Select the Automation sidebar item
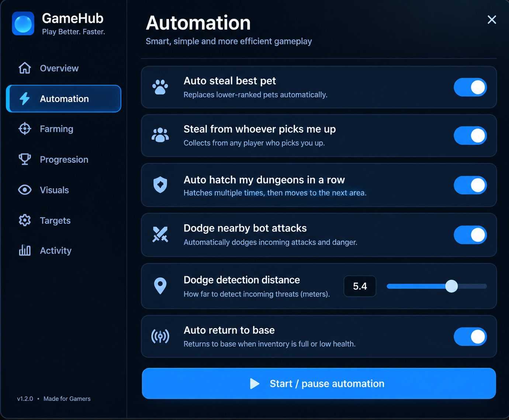The height and width of the screenshot is (420, 509). coord(63,99)
